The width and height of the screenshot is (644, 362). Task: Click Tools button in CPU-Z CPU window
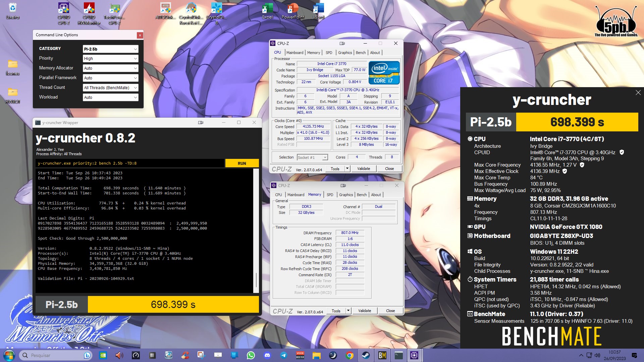click(335, 169)
